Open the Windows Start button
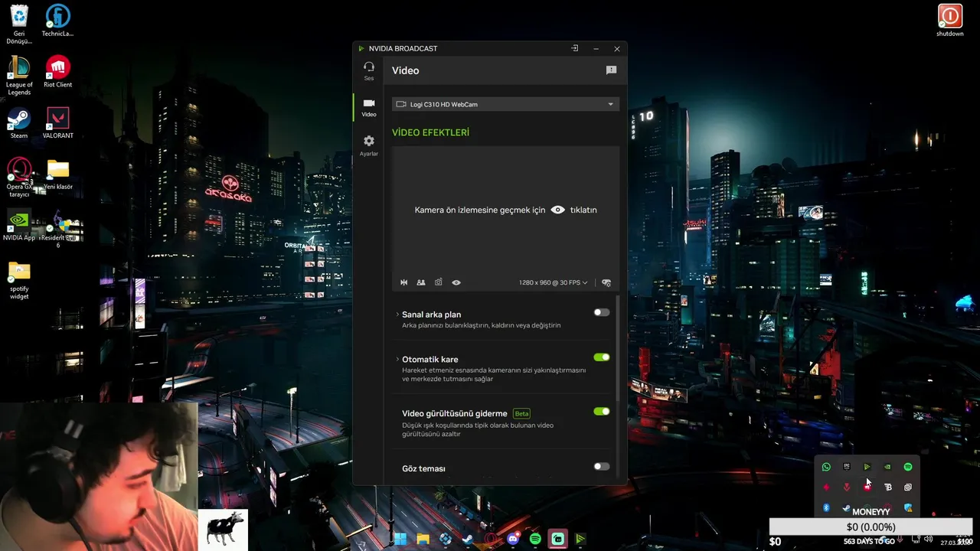The width and height of the screenshot is (980, 551). pyautogui.click(x=400, y=539)
